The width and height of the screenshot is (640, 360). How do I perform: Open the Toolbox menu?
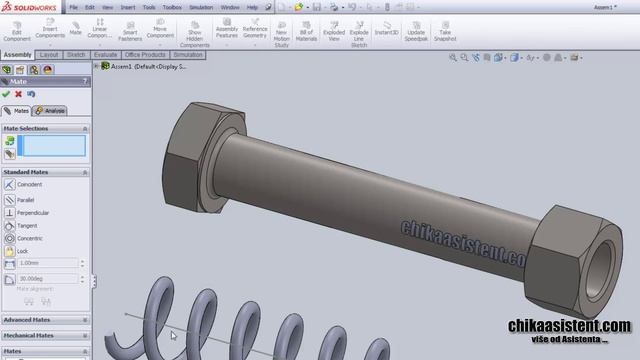tap(172, 7)
